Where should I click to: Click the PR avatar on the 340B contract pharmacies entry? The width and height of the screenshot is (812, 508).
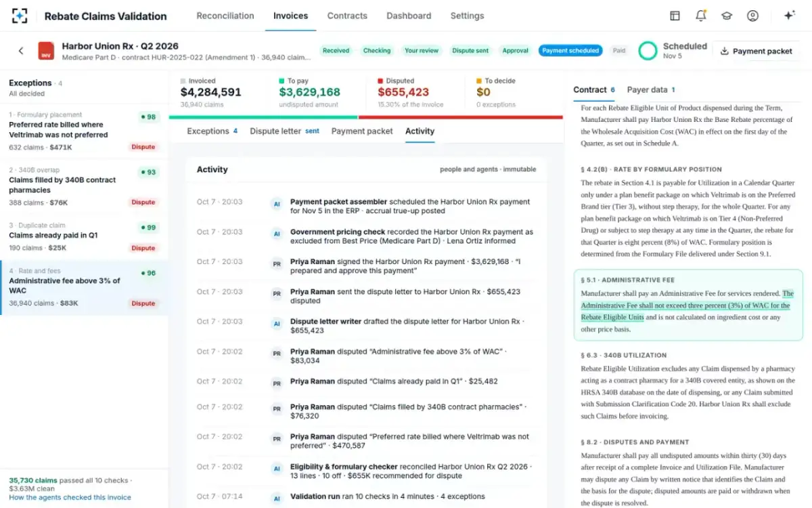(276, 409)
